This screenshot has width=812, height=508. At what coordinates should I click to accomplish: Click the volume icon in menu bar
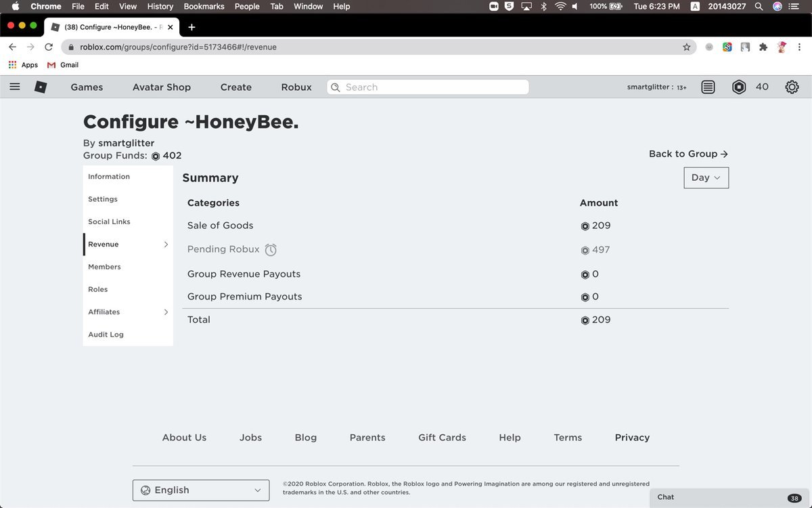[575, 6]
